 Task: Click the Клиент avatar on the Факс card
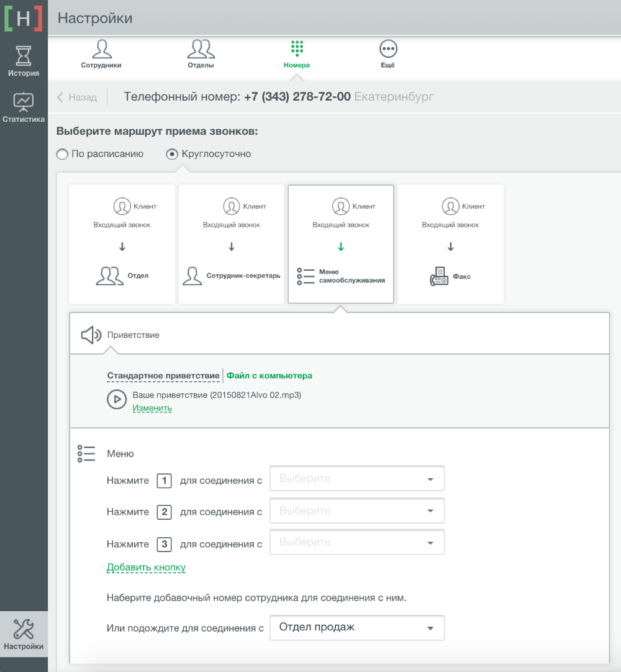click(450, 206)
